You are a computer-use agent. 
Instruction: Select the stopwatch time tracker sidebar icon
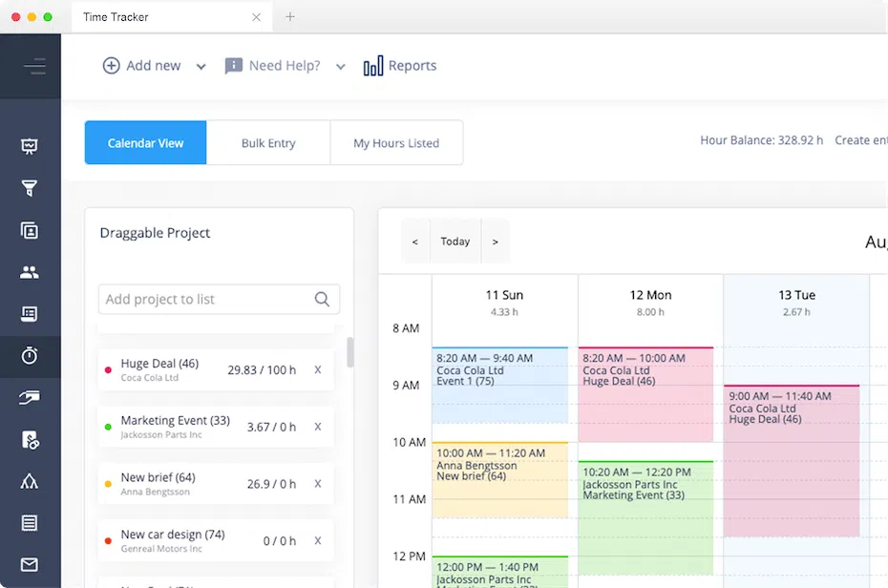pyautogui.click(x=30, y=356)
